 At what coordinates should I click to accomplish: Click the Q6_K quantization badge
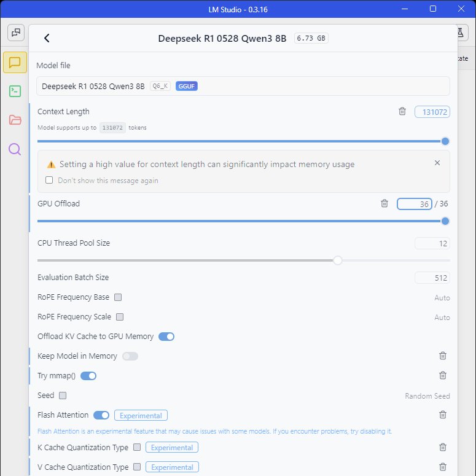(x=160, y=86)
